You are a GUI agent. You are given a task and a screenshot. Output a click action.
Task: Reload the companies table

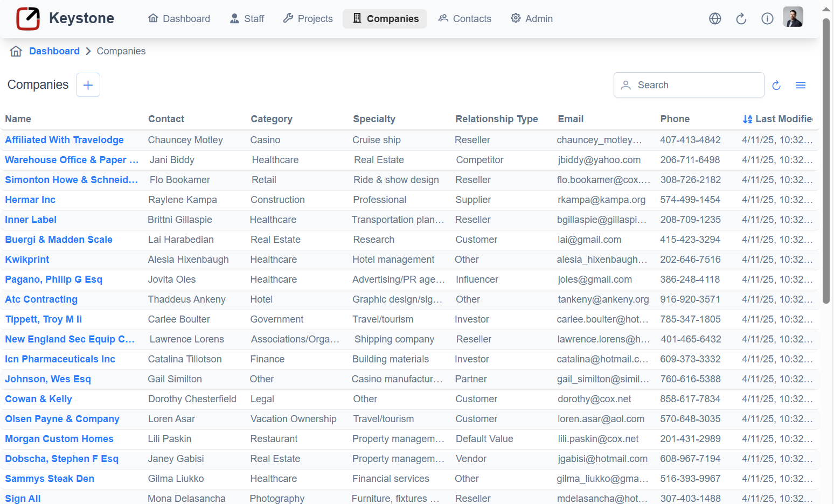pyautogui.click(x=776, y=86)
